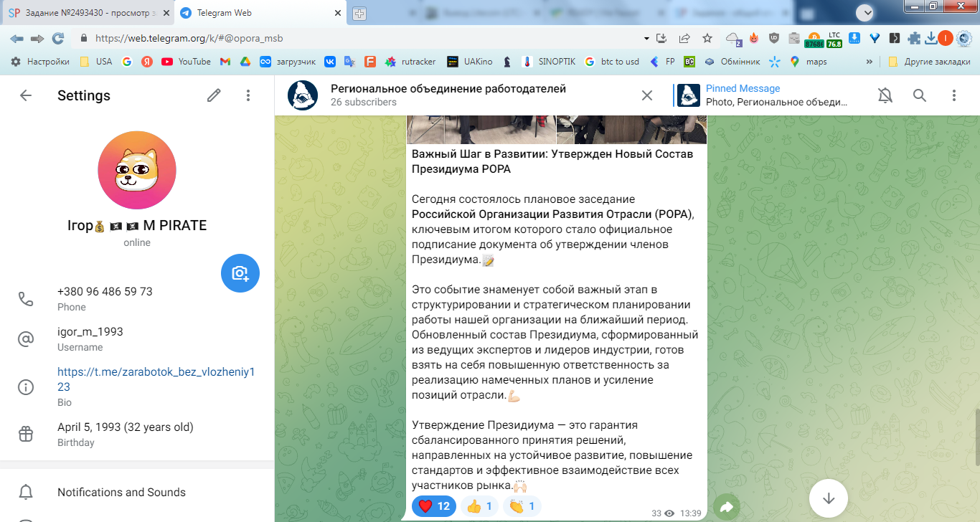
Task: Set a profile photo with the camera button
Action: (x=240, y=273)
